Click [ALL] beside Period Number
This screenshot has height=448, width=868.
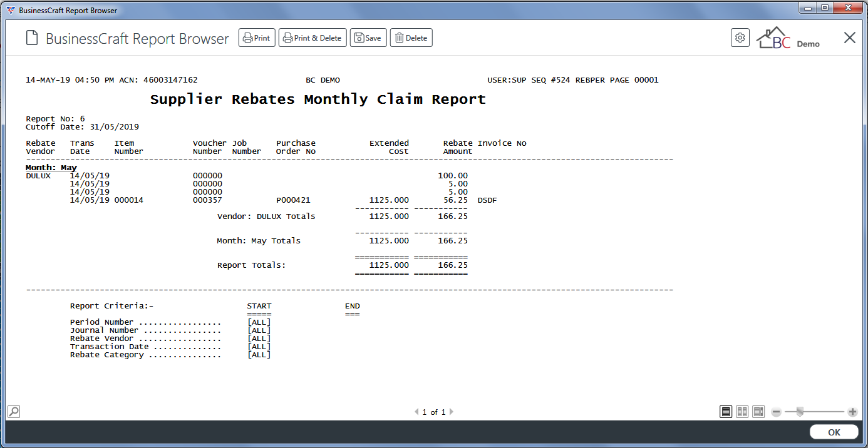tap(259, 322)
